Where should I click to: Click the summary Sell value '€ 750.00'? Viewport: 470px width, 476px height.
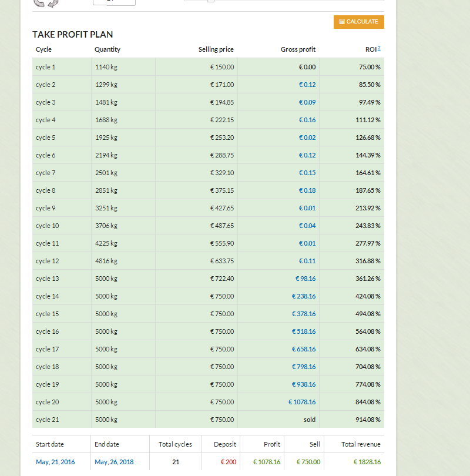click(x=308, y=462)
